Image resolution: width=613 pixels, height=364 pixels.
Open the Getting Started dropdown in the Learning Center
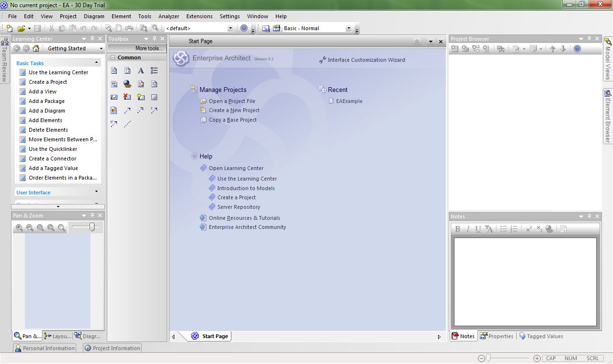point(101,48)
